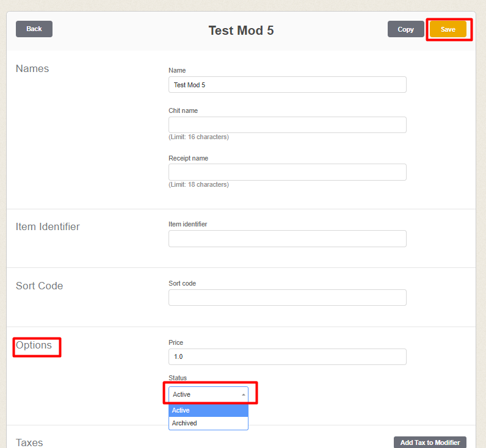Open the Status dropdown showing Active

(208, 394)
